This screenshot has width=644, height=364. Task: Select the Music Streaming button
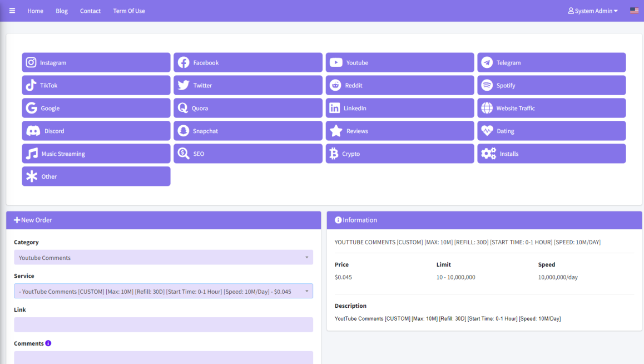pyautogui.click(x=96, y=154)
